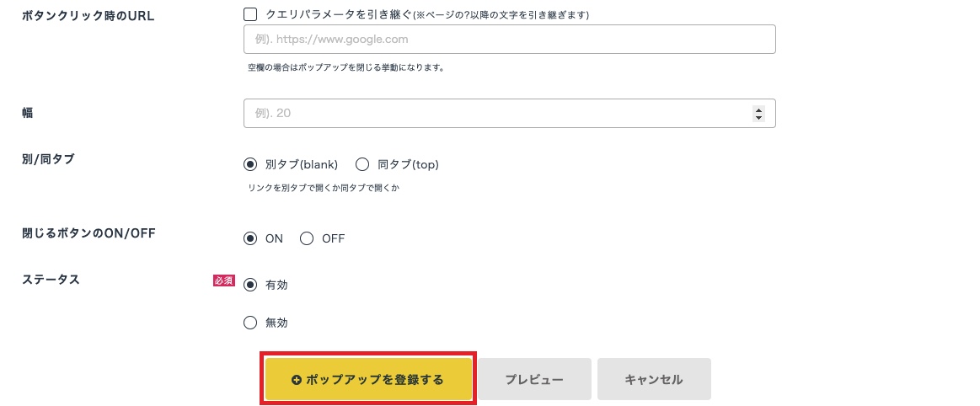Select 無効 status radio button
The image size is (980, 406).
250,322
